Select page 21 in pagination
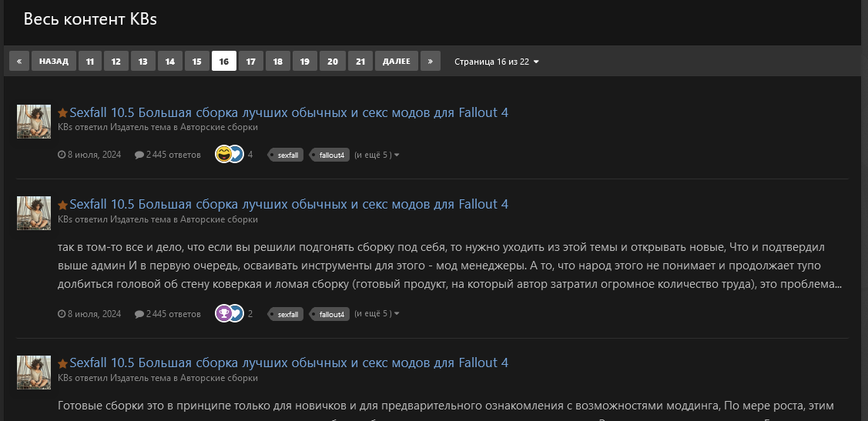Image resolution: width=868 pixels, height=421 pixels. (x=360, y=61)
